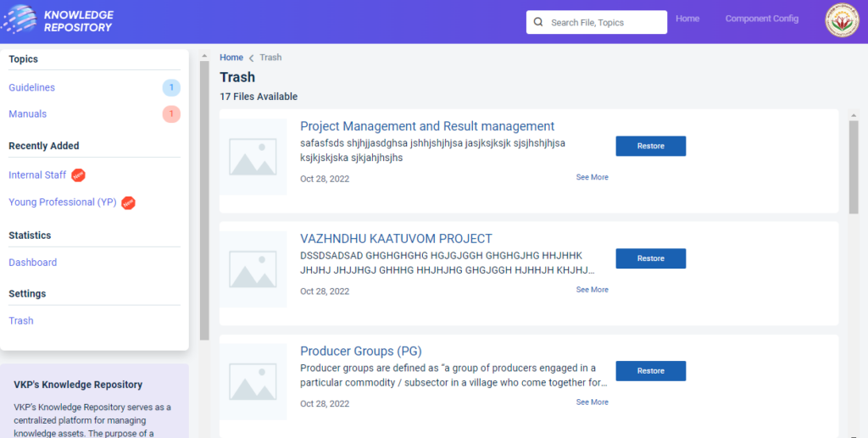The width and height of the screenshot is (868, 438).
Task: Focus the Search File, Topics field
Action: (604, 22)
